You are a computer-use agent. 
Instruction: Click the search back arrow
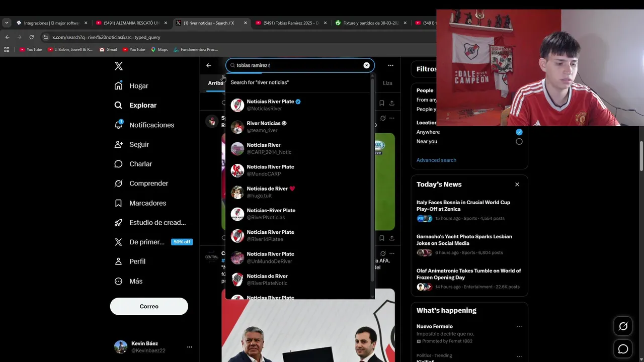209,65
